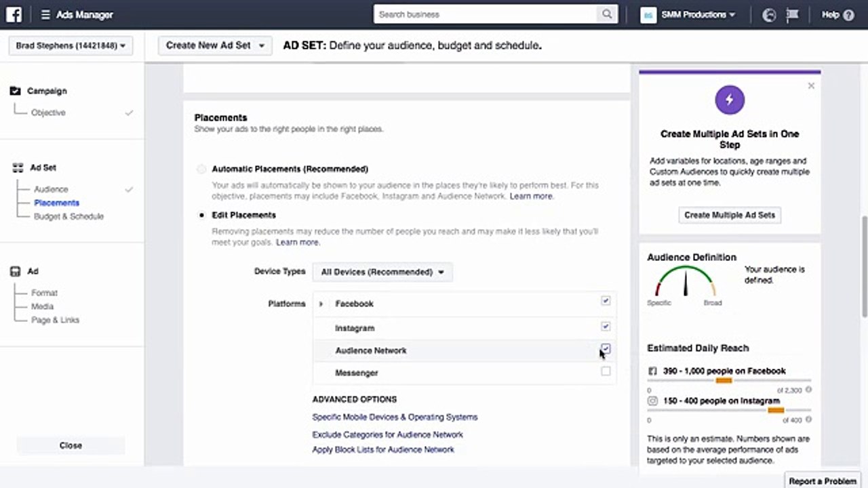Image resolution: width=868 pixels, height=488 pixels.
Task: Click the purple lightning bolt icon
Action: (x=730, y=100)
